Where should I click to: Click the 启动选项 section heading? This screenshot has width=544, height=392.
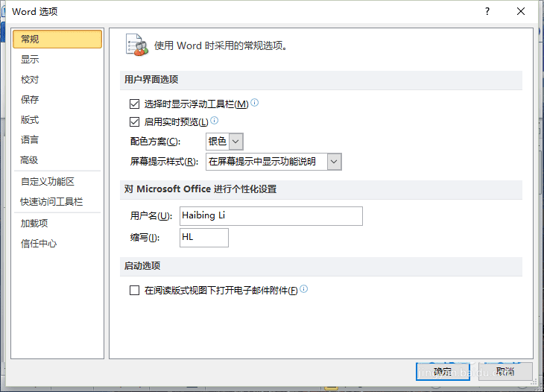[142, 266]
